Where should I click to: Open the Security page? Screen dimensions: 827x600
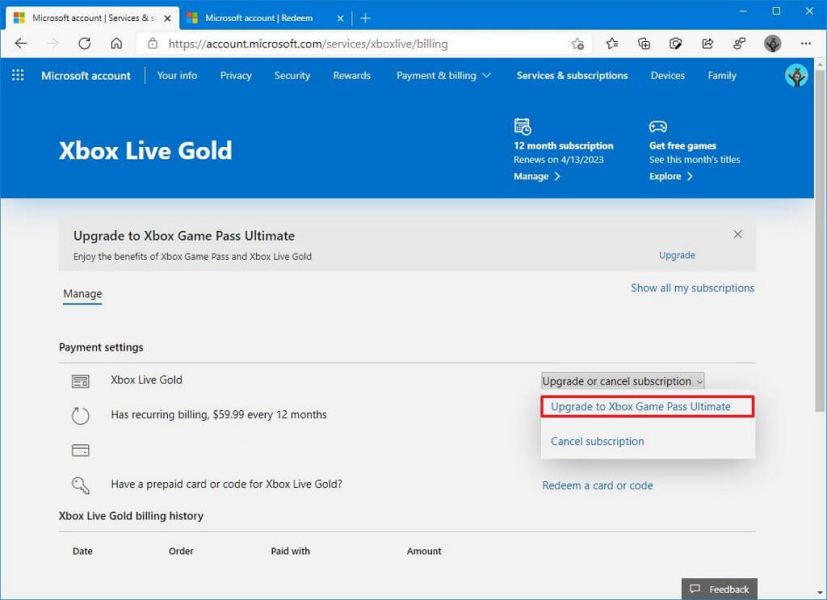(x=292, y=75)
